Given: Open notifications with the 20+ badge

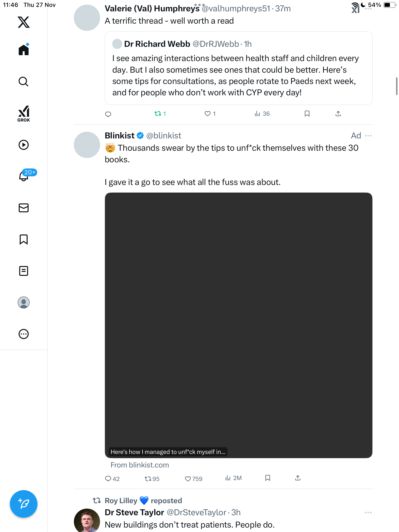Looking at the screenshot, I should click(24, 176).
